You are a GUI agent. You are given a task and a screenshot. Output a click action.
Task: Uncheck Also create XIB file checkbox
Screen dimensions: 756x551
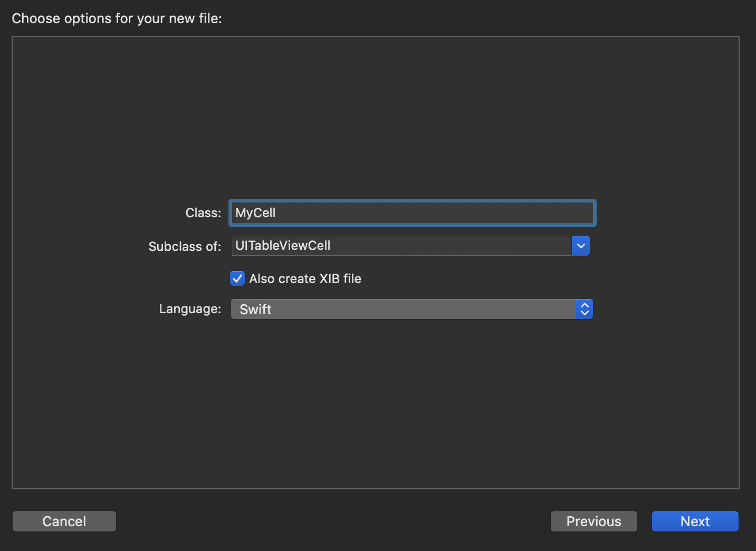click(x=237, y=278)
